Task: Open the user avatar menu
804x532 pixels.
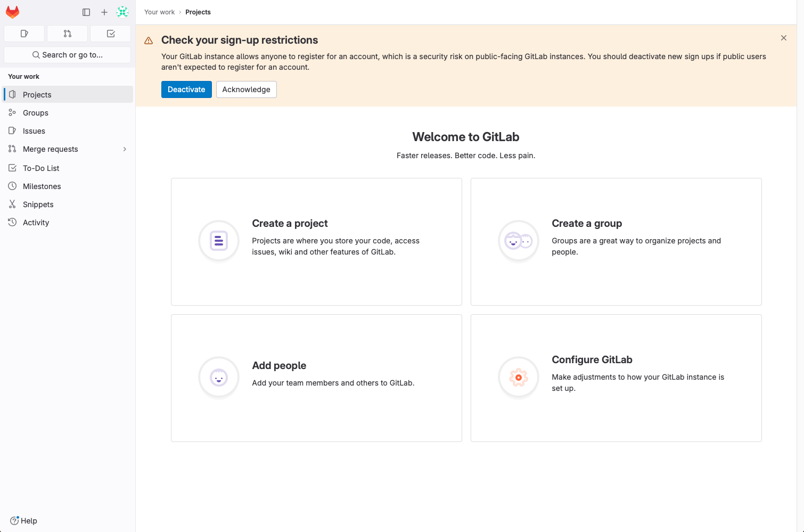Action: (122, 12)
